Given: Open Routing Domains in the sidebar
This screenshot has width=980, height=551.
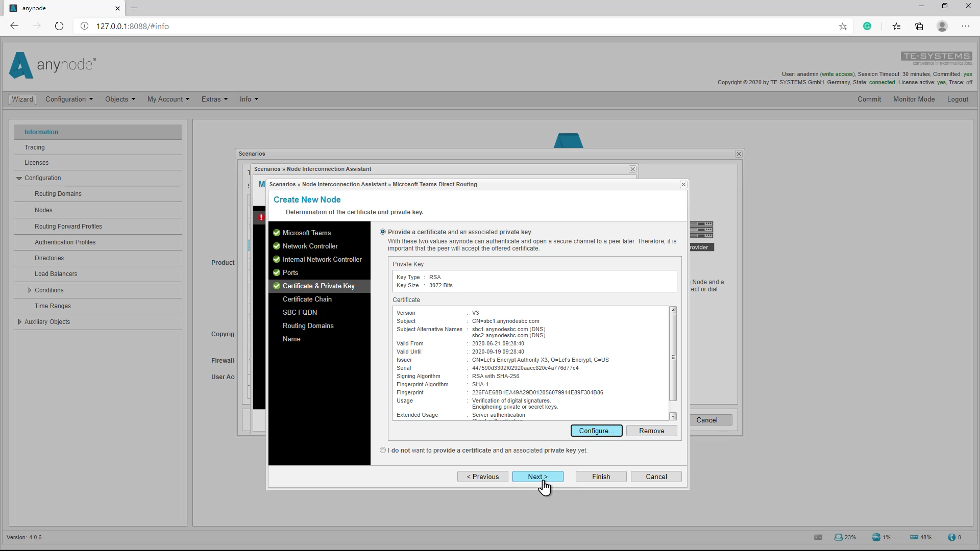Looking at the screenshot, I should (58, 194).
